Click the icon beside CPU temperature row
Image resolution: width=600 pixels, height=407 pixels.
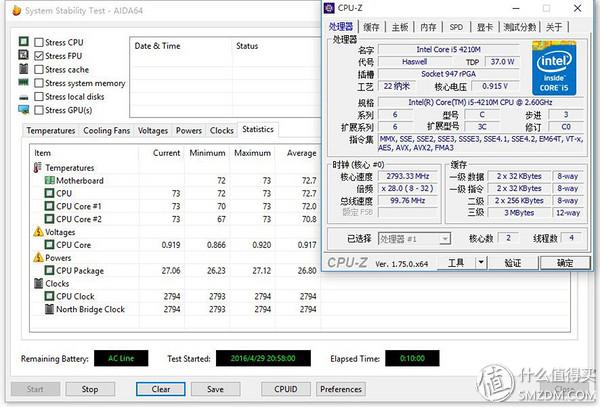(x=49, y=193)
